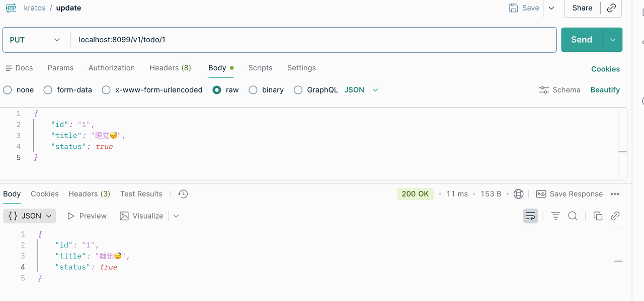Screen dimensions: 644x301
Task: Expand the Send button dropdown arrow
Action: 612,40
